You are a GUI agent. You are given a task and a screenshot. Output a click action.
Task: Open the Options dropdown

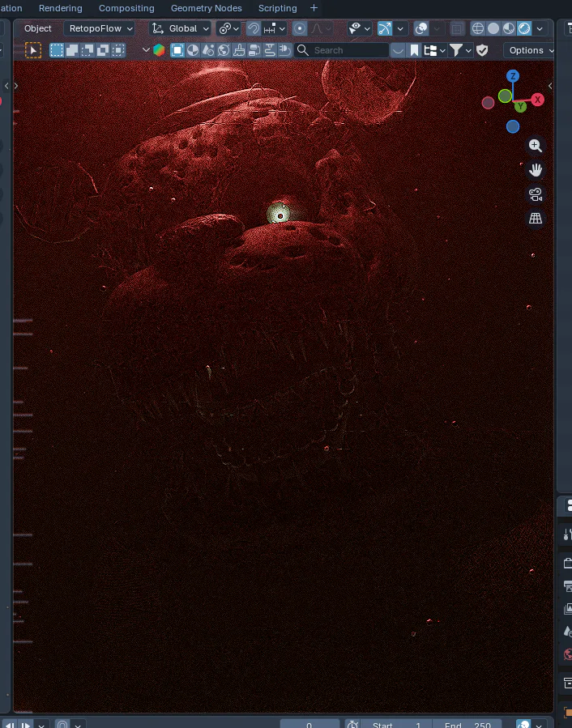pos(530,50)
